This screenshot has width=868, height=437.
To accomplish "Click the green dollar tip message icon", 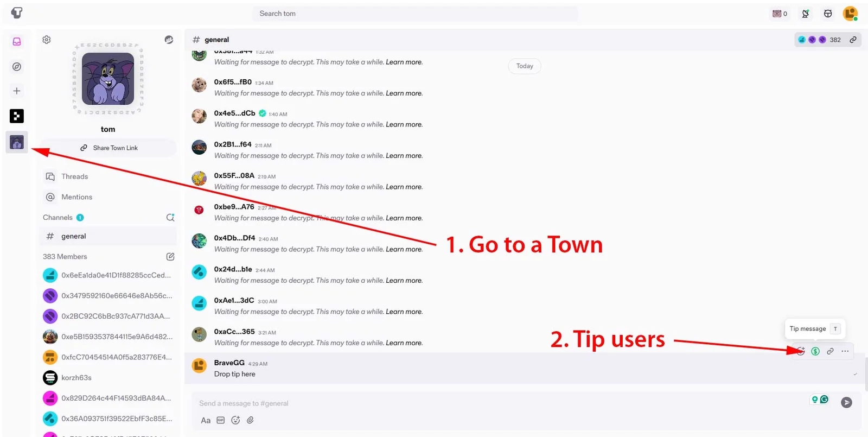I will [x=815, y=351].
